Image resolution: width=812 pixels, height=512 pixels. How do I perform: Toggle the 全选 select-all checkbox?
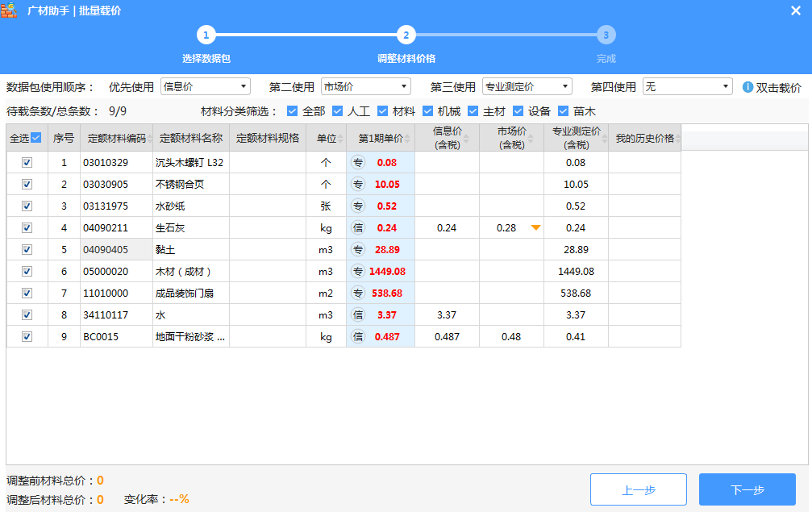[x=35, y=138]
